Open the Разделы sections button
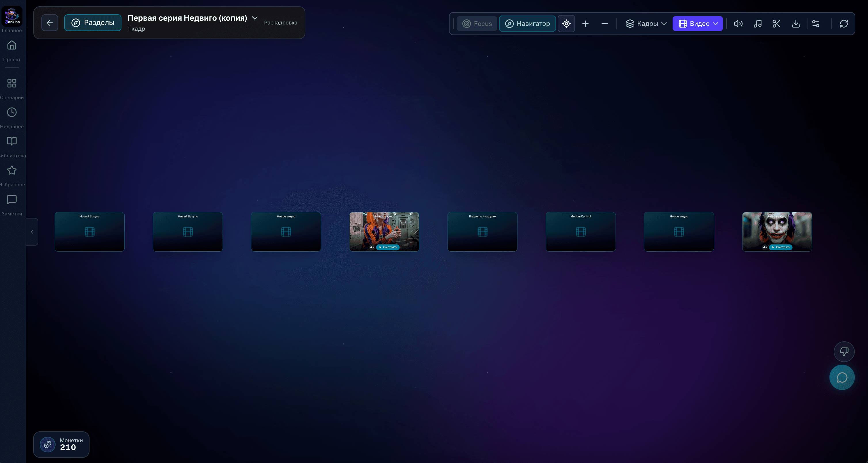 coord(93,22)
